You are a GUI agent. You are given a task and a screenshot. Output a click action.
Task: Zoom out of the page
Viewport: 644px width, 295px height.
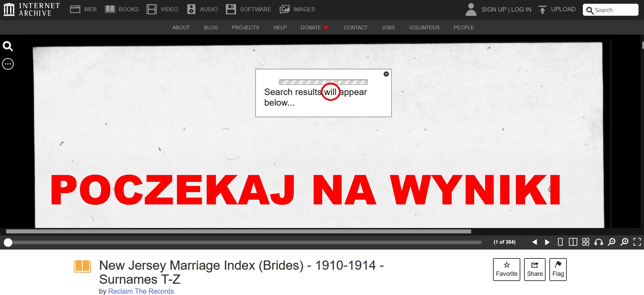(612, 242)
